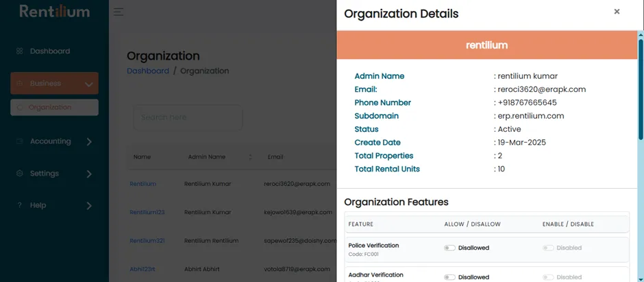Click the Settings gear icon in sidebar
Image resolution: width=644 pixels, height=282 pixels.
click(19, 174)
